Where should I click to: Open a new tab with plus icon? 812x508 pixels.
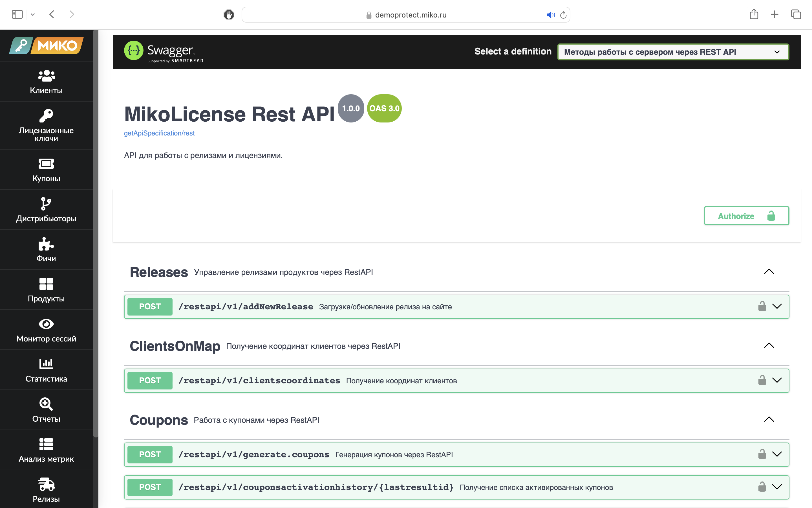click(x=775, y=14)
